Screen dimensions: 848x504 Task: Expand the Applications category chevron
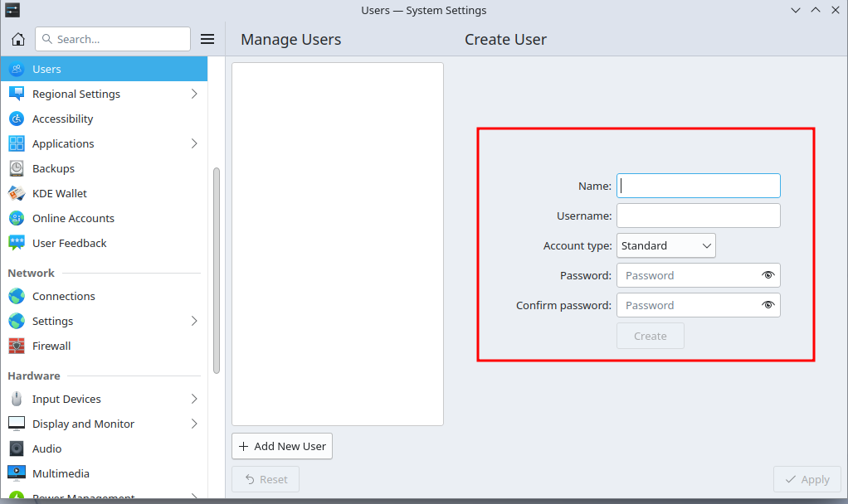[x=194, y=143]
